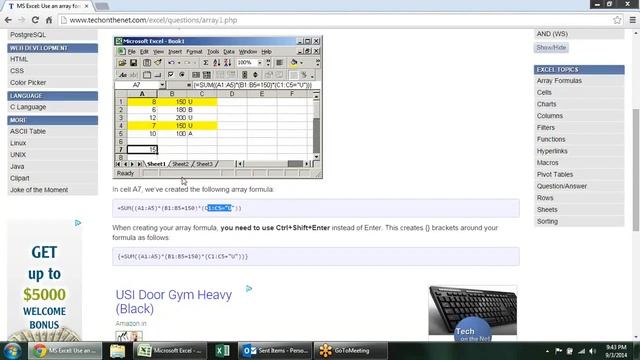The image size is (640, 360).
Task: Select the Sheet3 tab in the Excel screenshot
Action: tap(204, 164)
